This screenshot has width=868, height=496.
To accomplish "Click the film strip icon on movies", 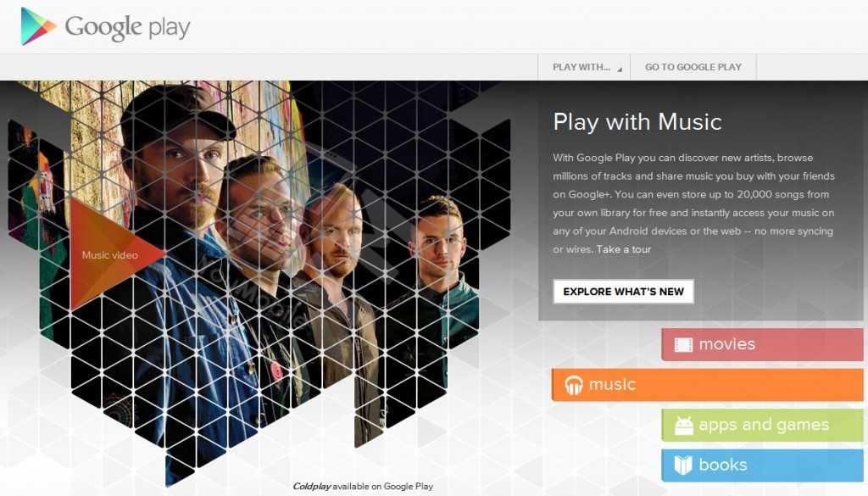I will (x=683, y=345).
